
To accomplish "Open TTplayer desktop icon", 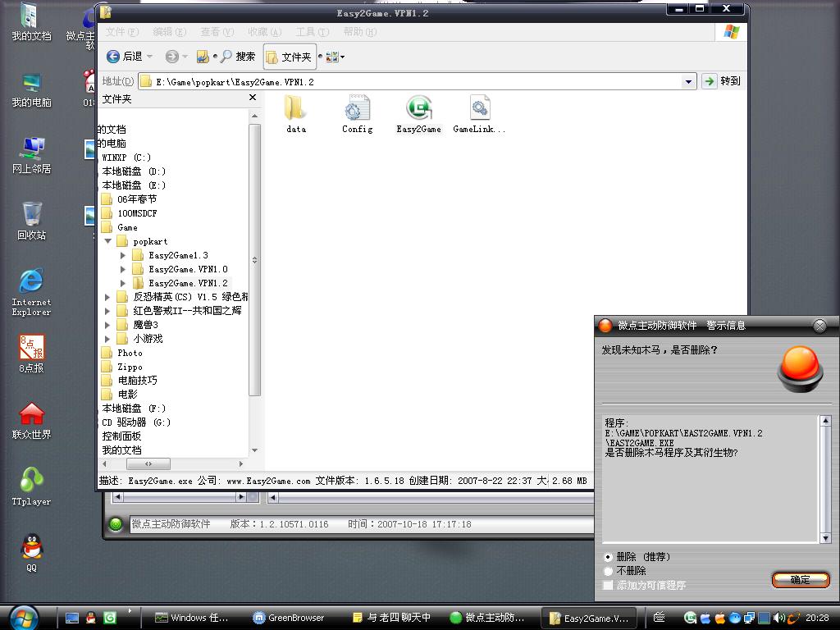I will 31,486.
